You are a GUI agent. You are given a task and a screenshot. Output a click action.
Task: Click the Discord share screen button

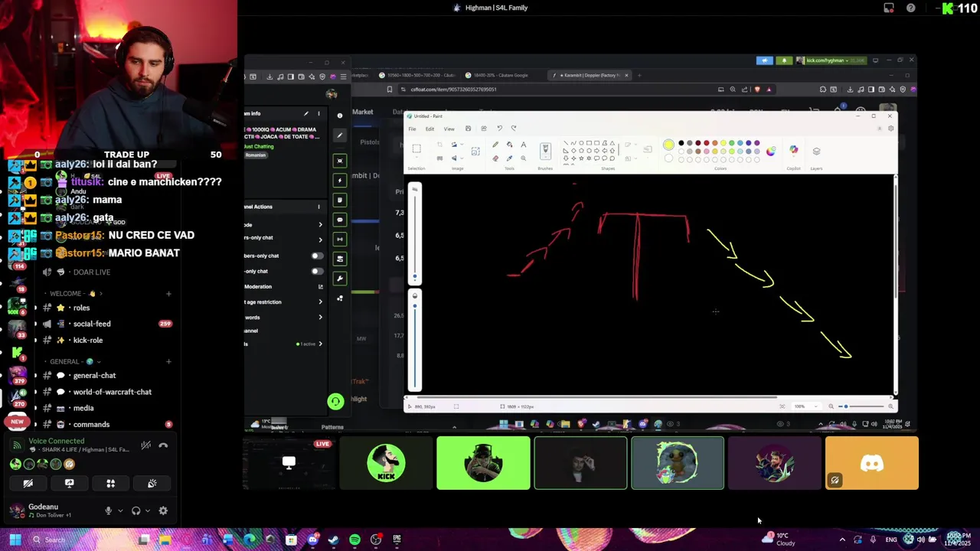69,484
